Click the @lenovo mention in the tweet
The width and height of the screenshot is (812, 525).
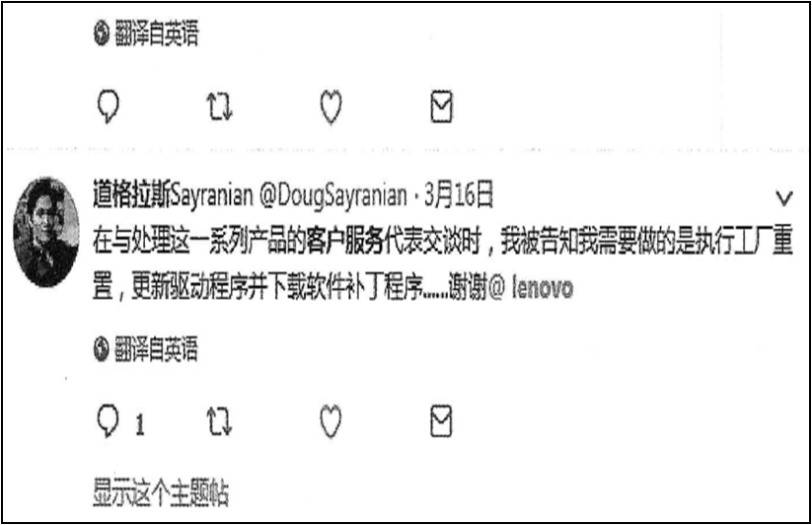531,288
